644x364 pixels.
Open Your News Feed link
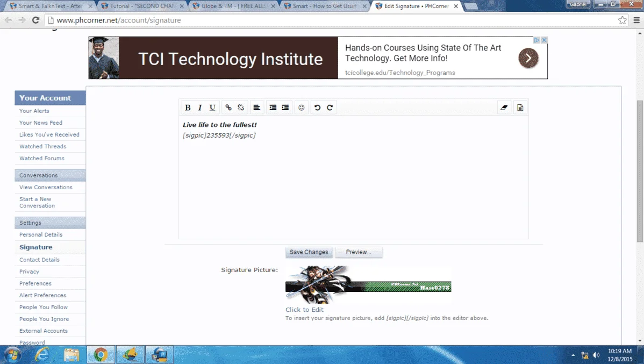click(x=41, y=123)
